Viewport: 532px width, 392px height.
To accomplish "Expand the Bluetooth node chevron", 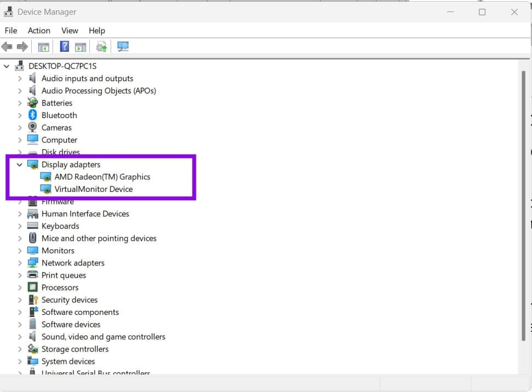I will (20, 115).
